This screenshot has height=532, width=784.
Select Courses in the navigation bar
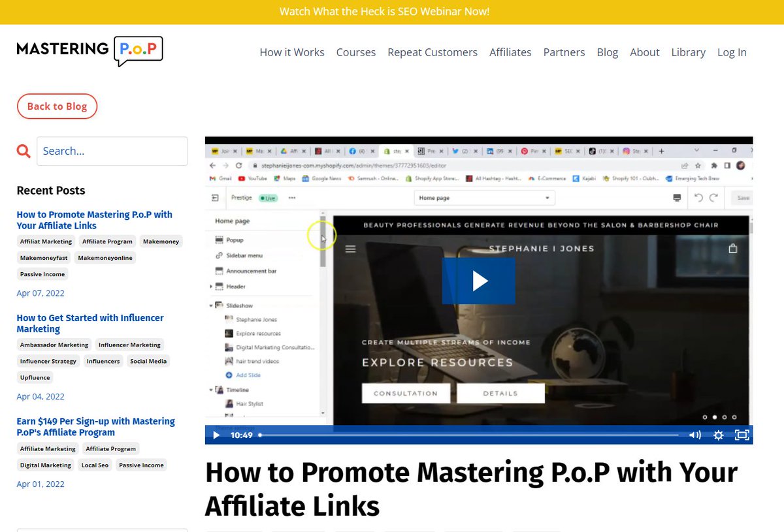[x=355, y=52]
